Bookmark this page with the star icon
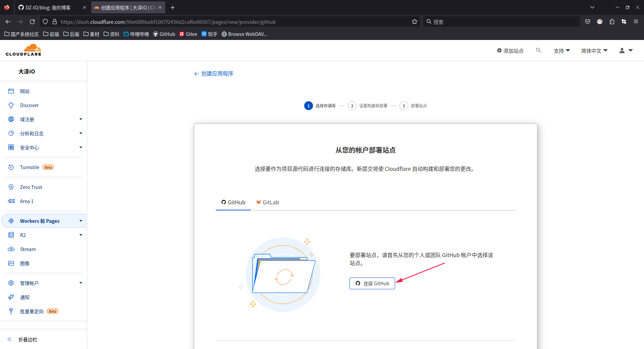 click(415, 21)
